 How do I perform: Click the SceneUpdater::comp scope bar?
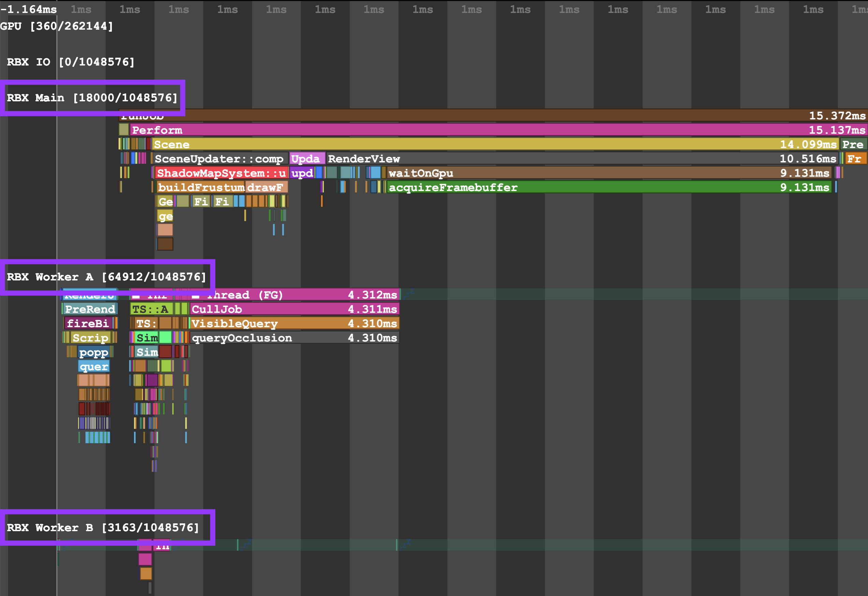coord(220,159)
